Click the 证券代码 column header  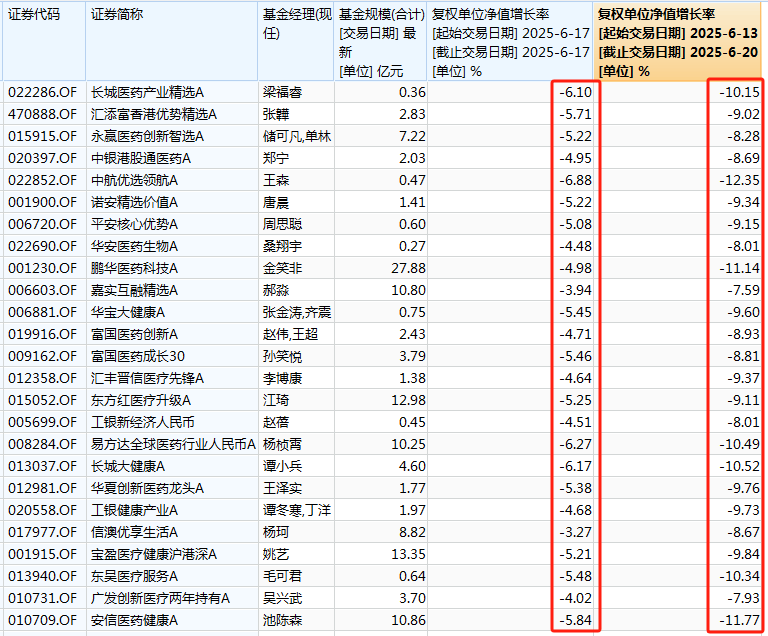click(x=44, y=42)
